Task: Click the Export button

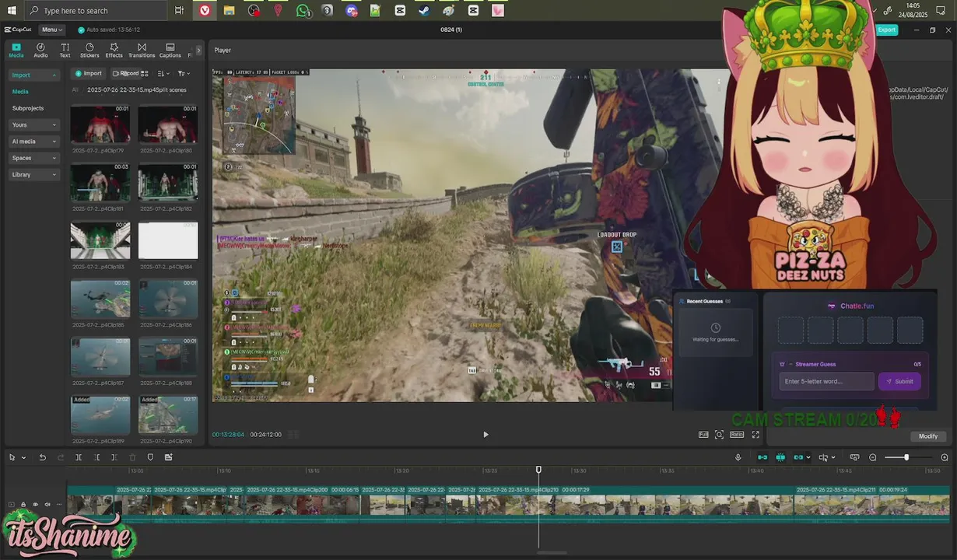Action: [x=886, y=30]
